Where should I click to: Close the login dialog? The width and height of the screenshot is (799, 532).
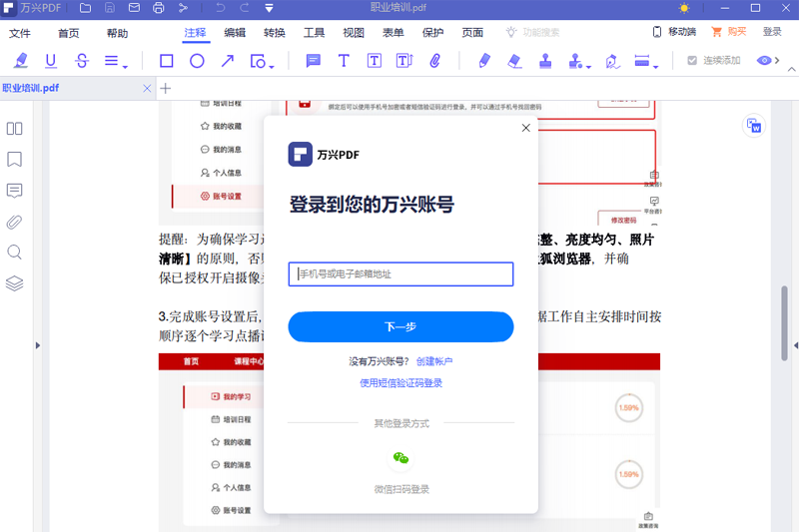tap(526, 128)
